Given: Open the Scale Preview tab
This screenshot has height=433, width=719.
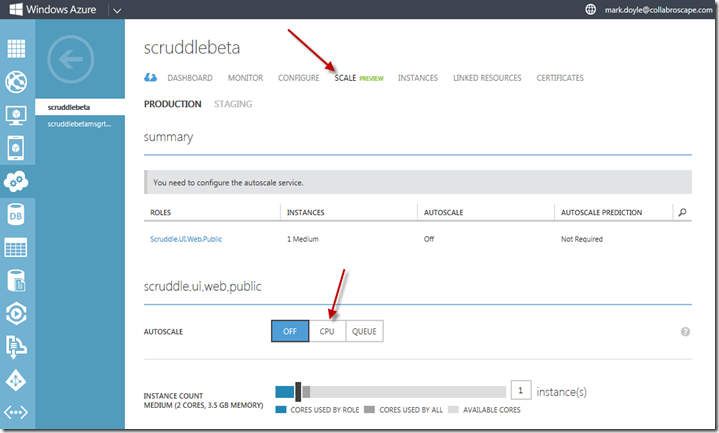Looking at the screenshot, I should point(359,78).
